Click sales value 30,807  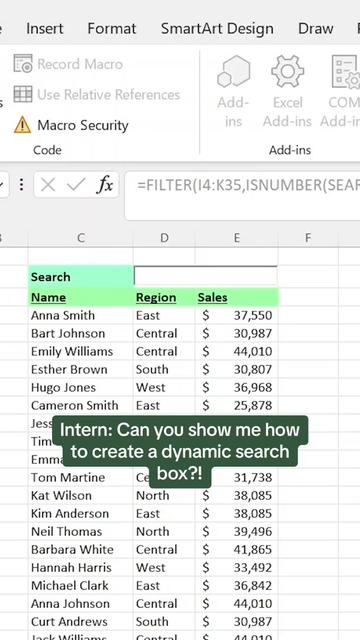253,369
